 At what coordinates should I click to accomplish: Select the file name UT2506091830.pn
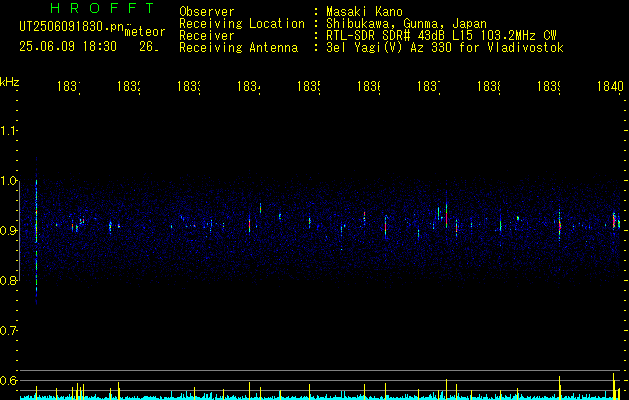(x=72, y=27)
